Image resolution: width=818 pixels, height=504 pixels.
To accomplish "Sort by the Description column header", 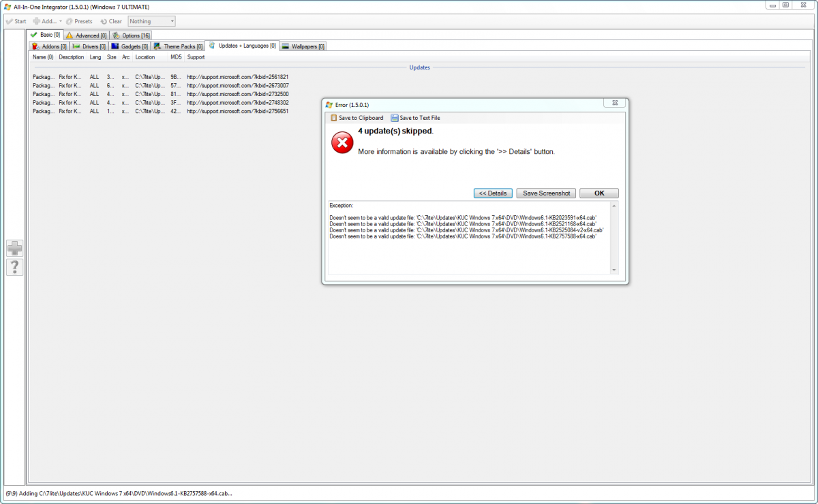I will click(x=72, y=57).
